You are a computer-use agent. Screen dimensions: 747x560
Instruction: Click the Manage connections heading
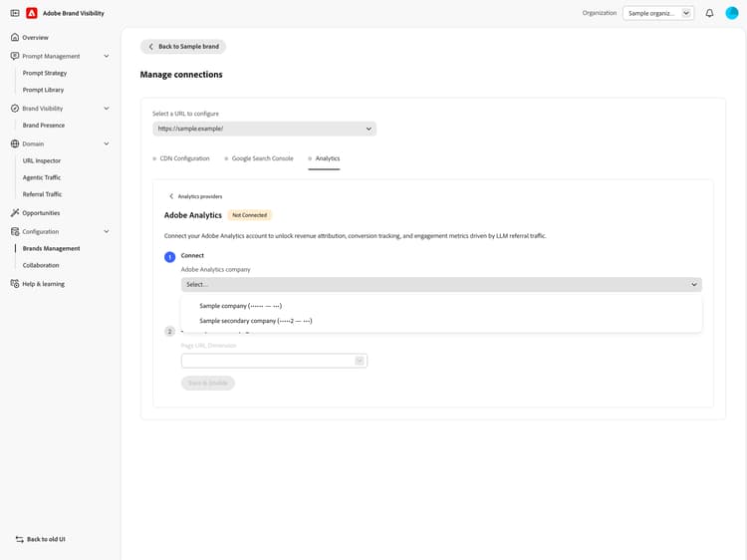click(x=181, y=75)
